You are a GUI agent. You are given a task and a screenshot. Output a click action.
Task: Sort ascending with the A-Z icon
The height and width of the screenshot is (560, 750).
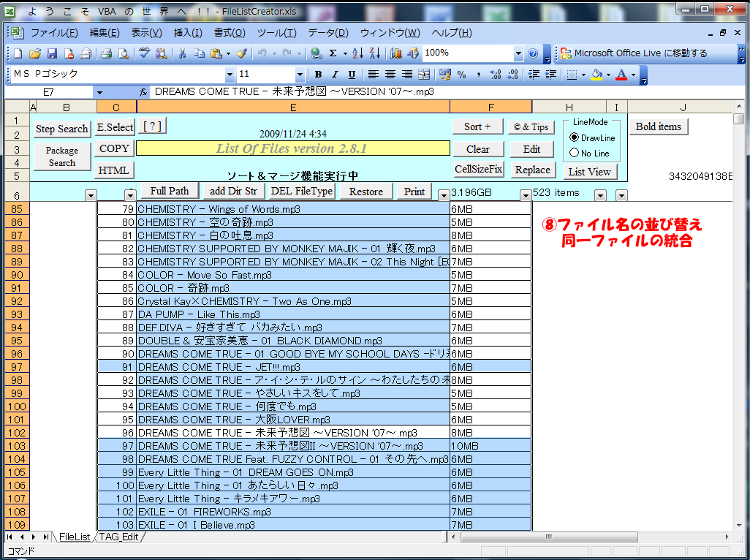(x=357, y=53)
